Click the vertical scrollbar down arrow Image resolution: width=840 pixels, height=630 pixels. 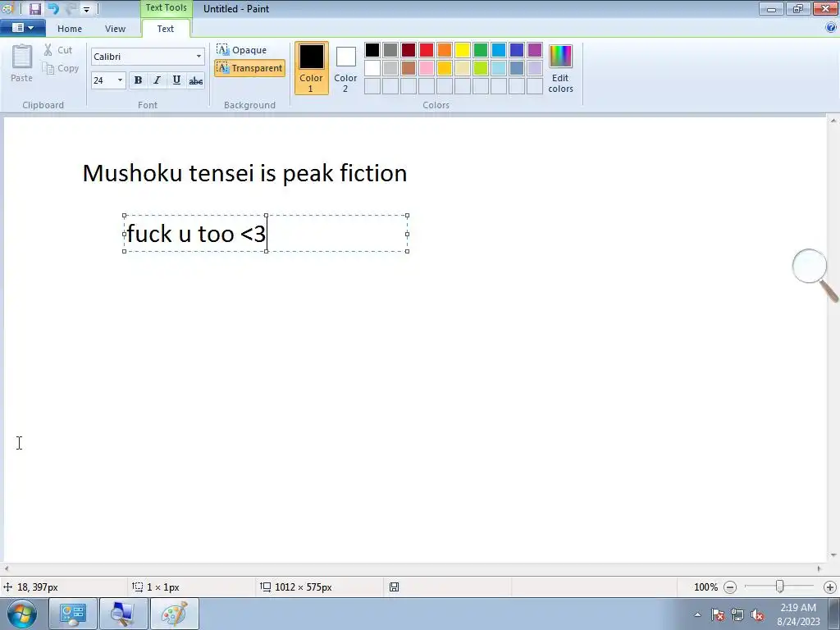point(833,555)
